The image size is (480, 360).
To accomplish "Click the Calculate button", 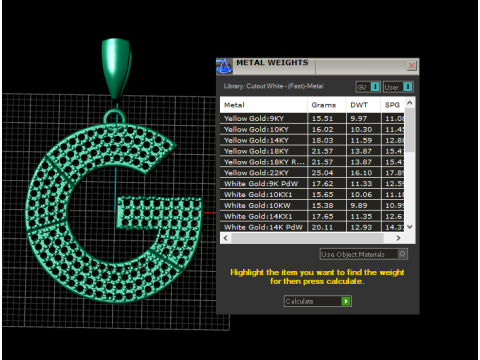I will click(x=317, y=301).
